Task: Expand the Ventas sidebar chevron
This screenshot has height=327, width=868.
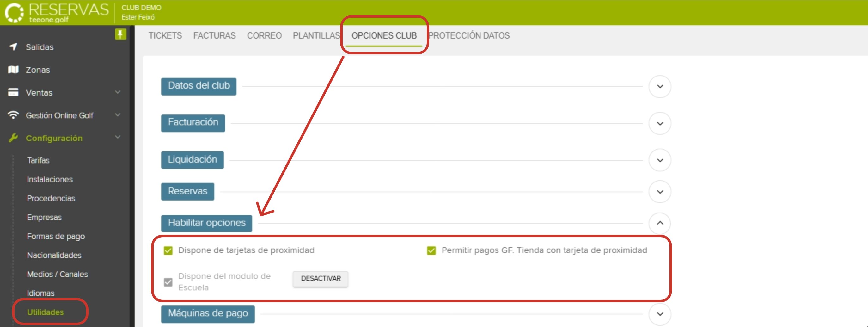Action: coord(118,92)
